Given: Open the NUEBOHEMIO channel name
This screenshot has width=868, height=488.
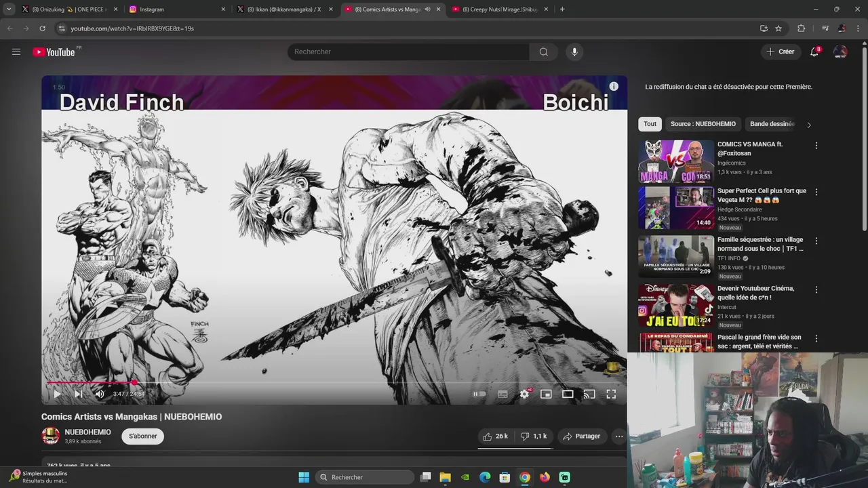Looking at the screenshot, I should pyautogui.click(x=88, y=432).
